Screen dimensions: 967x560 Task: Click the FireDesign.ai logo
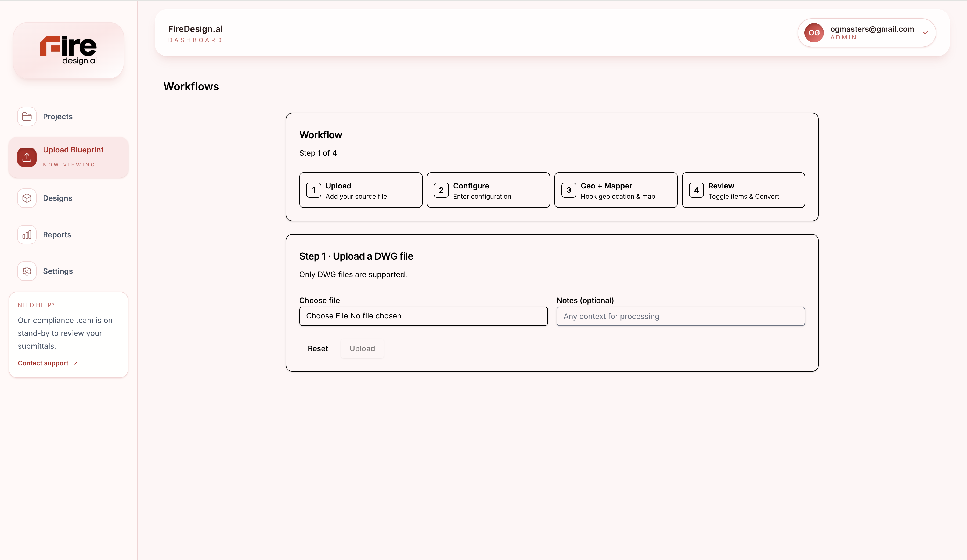(x=68, y=50)
